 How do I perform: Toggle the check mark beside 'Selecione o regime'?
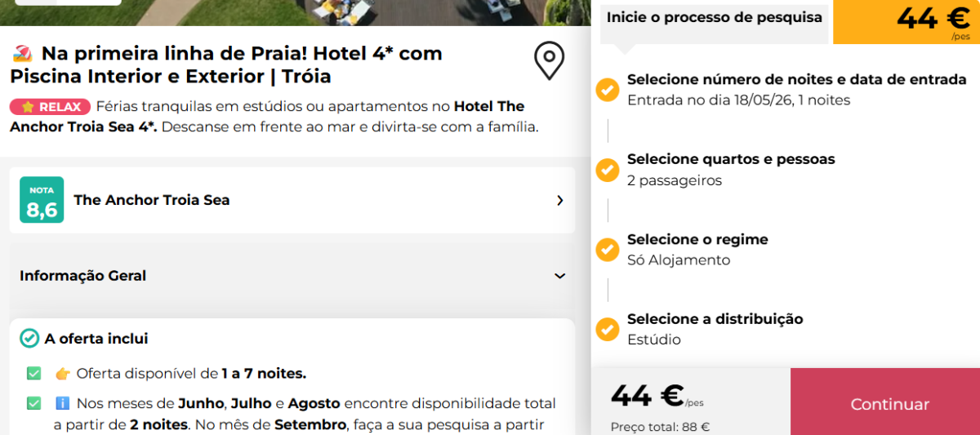[608, 250]
